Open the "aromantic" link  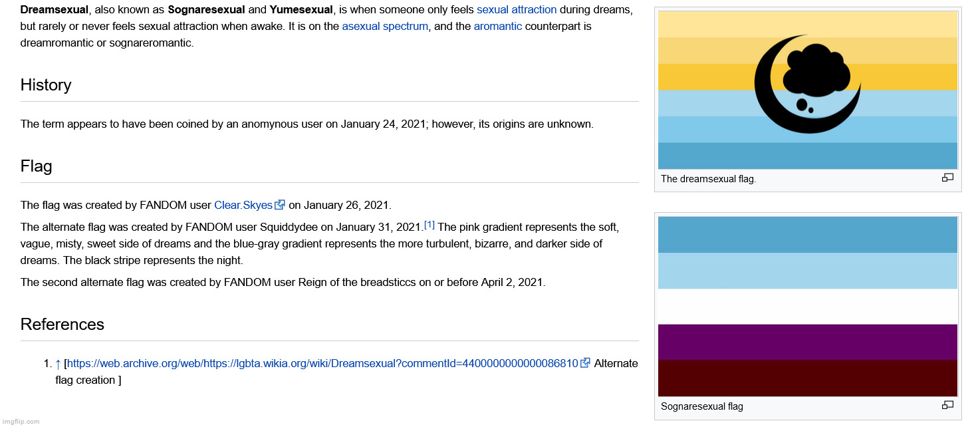pos(497,27)
